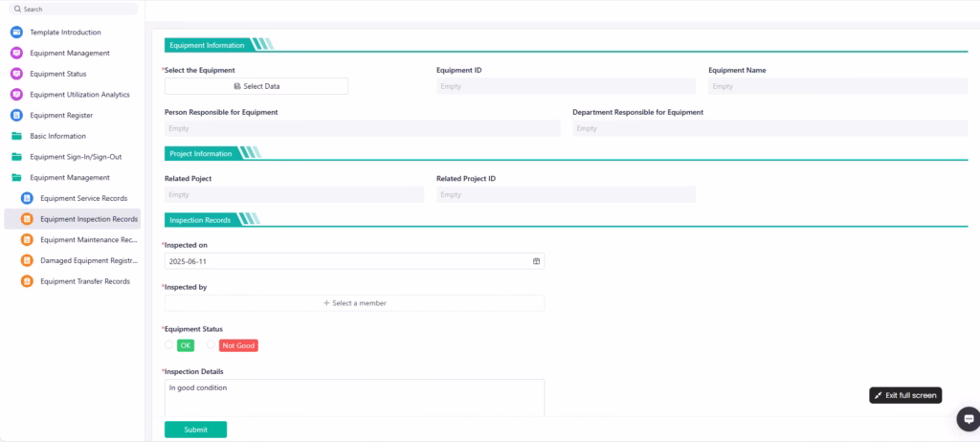Click the Equipment Utilization Analytics icon
The image size is (980, 442).
pyautogui.click(x=16, y=95)
